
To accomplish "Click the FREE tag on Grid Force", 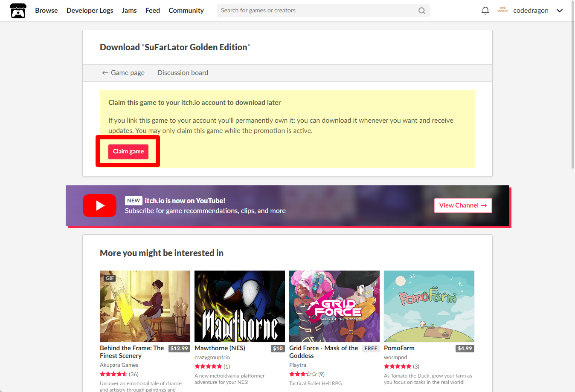I will coord(371,349).
